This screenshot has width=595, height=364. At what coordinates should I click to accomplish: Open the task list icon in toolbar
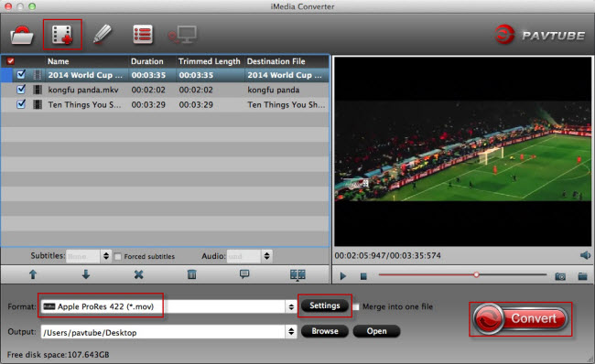coord(143,35)
